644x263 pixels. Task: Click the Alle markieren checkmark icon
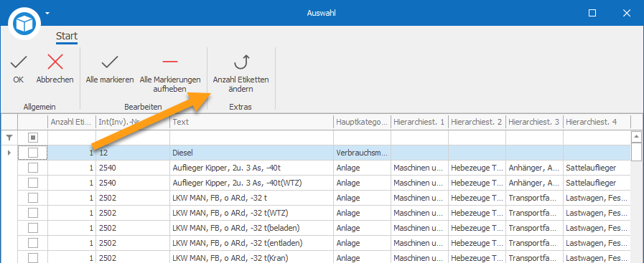[x=110, y=62]
